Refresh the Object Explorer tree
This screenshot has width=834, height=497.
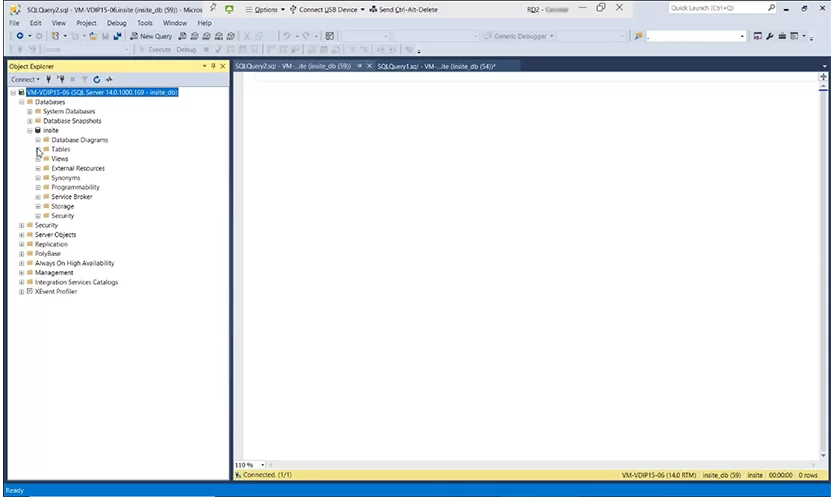[97, 79]
